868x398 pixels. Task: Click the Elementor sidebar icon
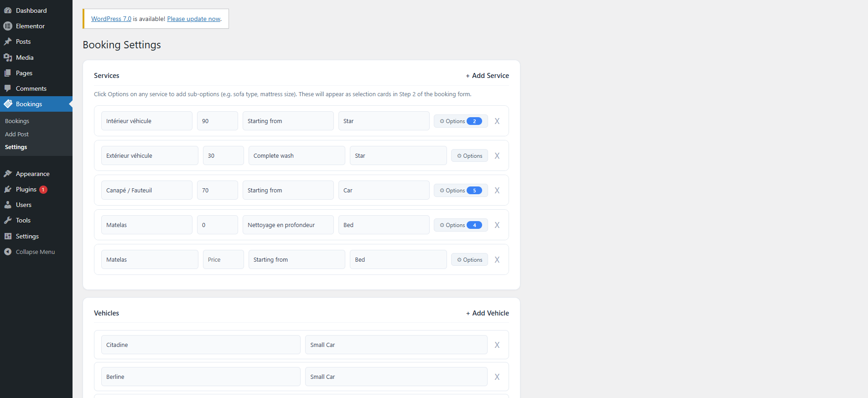[x=8, y=26]
